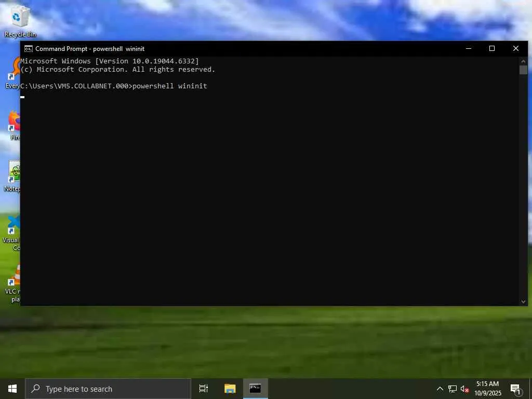This screenshot has height=399, width=532.
Task: Click the Visual Studio Code desktop shortcut
Action: 12,232
